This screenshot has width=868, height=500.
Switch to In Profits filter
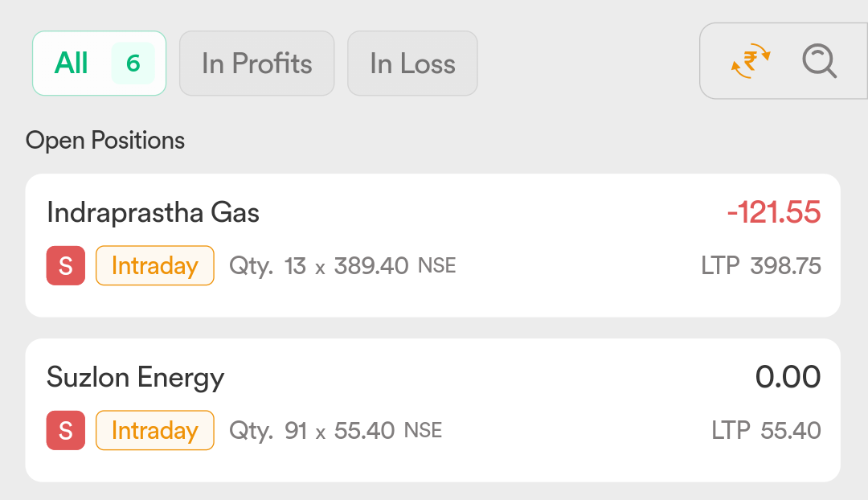pos(257,64)
